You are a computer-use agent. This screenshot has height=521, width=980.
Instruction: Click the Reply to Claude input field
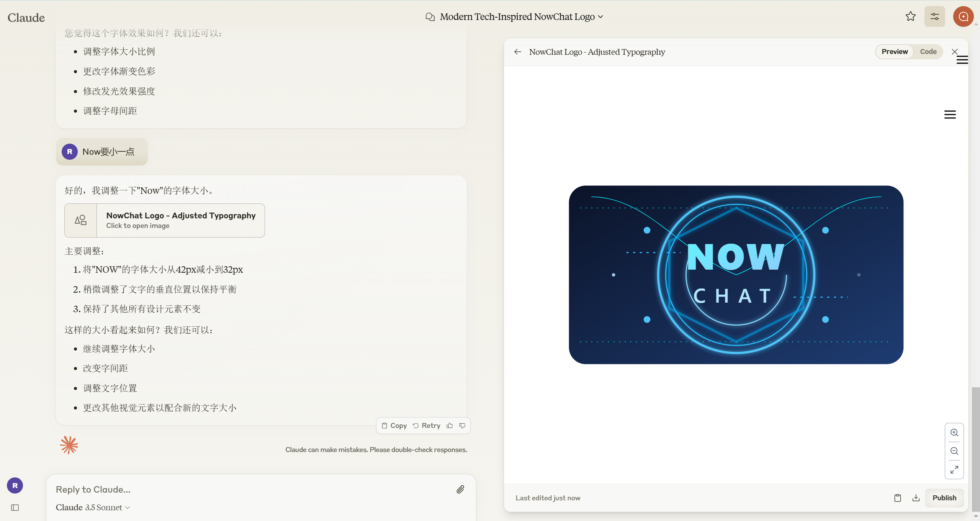[249, 489]
